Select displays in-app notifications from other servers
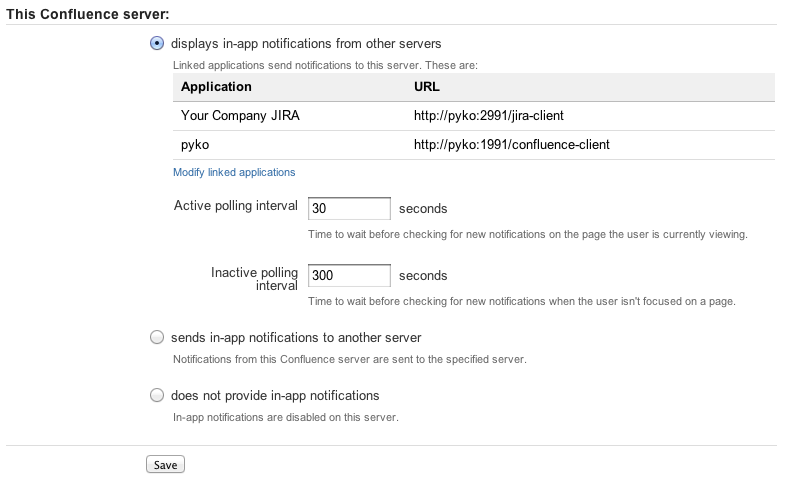The width and height of the screenshot is (791, 487). pyautogui.click(x=157, y=43)
